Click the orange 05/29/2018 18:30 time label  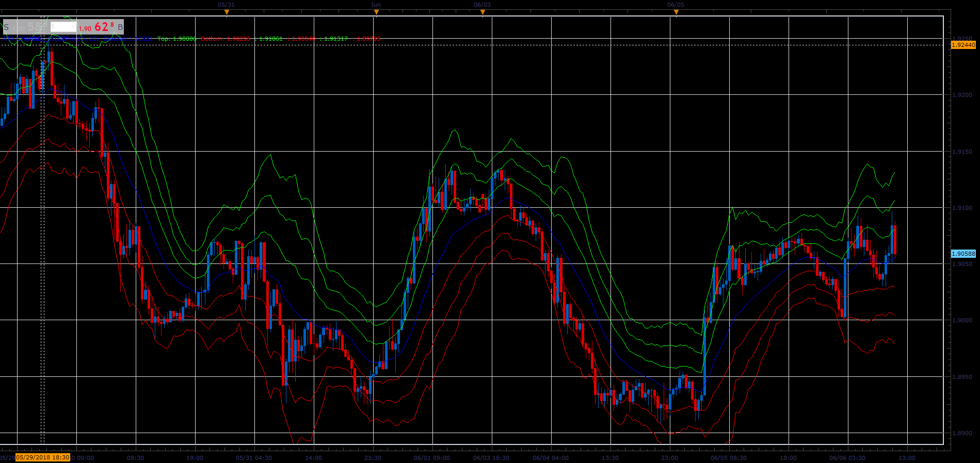(43, 457)
